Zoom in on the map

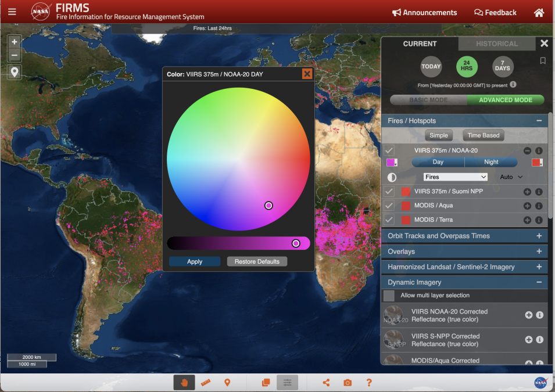(15, 42)
